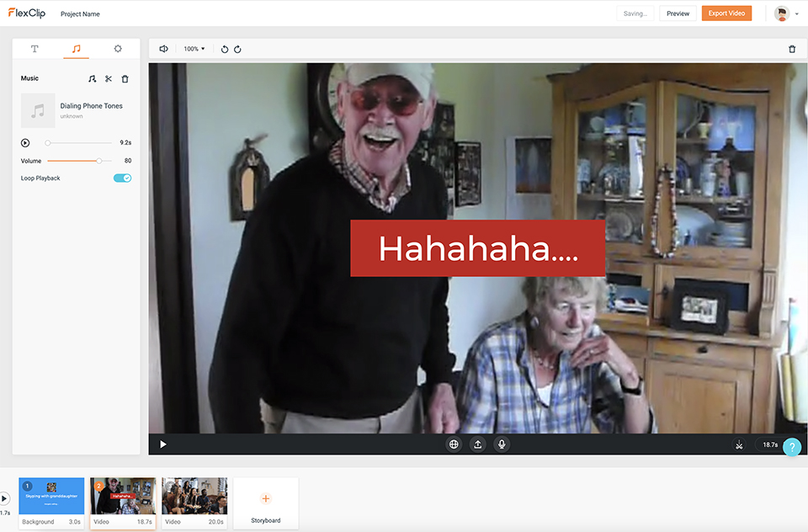Image resolution: width=808 pixels, height=532 pixels.
Task: Click the trim music scissors icon
Action: coord(109,79)
